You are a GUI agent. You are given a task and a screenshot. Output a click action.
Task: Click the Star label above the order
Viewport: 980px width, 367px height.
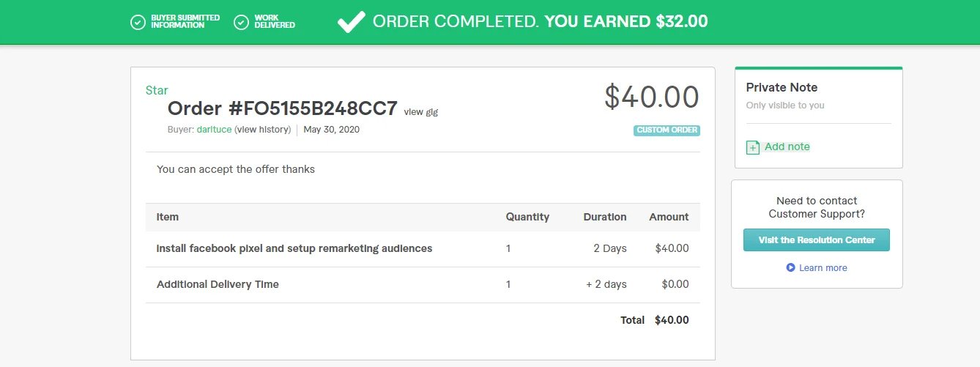[x=157, y=91]
